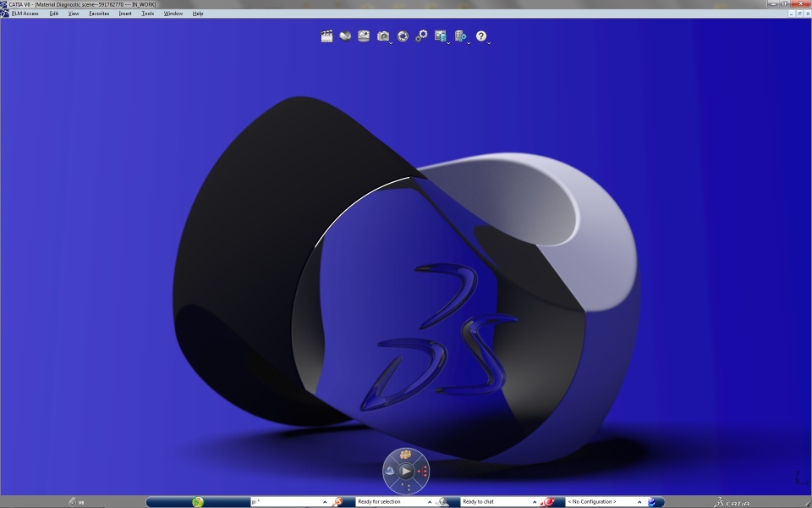Screen dimensions: 812x508
Task: Open the Help menu
Action: pos(198,14)
